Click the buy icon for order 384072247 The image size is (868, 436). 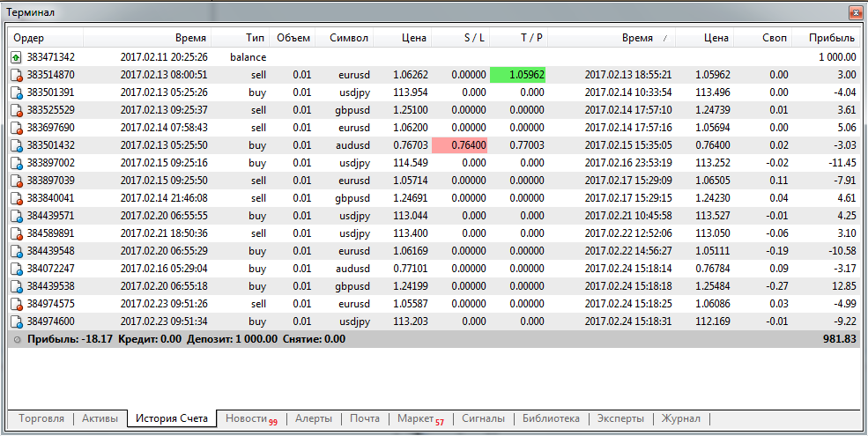[x=17, y=269]
